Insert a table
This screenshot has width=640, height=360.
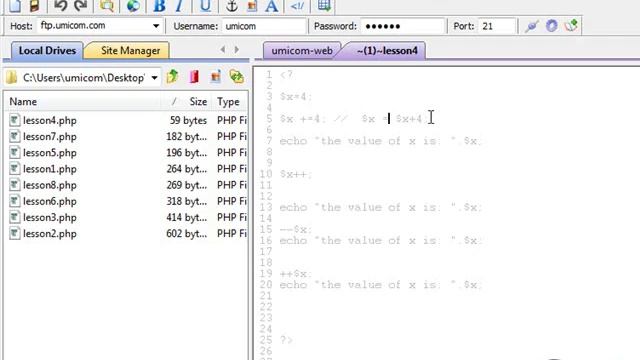pos(324,5)
